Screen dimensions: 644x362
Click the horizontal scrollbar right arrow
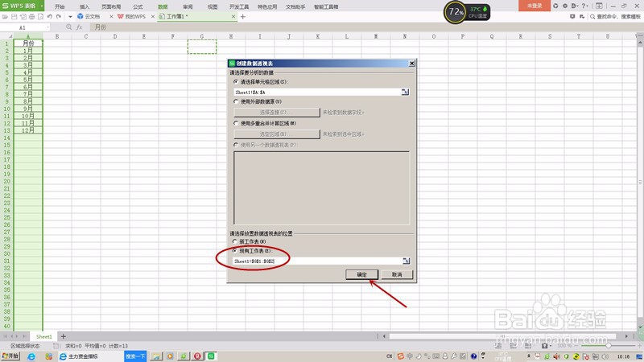(626, 336)
